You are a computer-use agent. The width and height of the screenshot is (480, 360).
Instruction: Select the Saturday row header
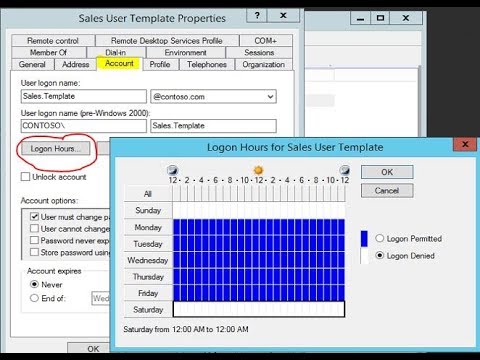(x=148, y=310)
